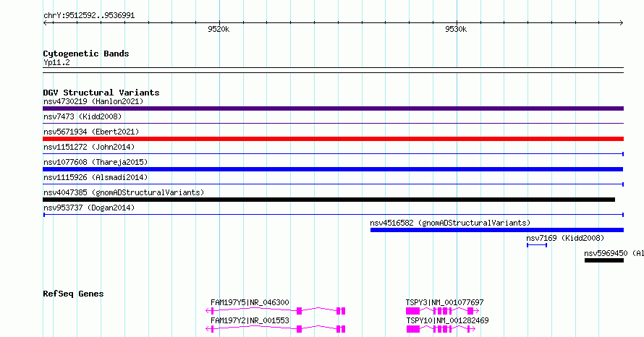The image size is (644, 337).
Task: Open FAM197Y2|NR_001553 gene label
Action: (250, 320)
